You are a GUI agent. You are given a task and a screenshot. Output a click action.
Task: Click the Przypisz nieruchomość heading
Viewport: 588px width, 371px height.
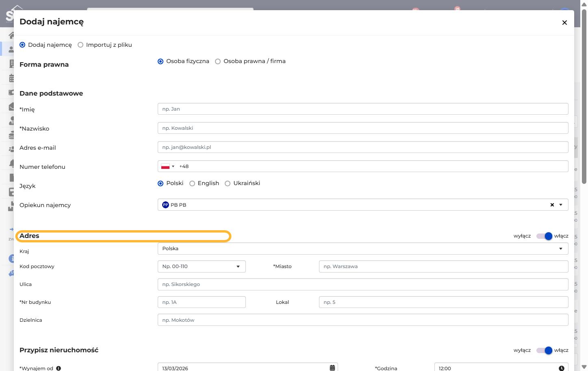(59, 350)
